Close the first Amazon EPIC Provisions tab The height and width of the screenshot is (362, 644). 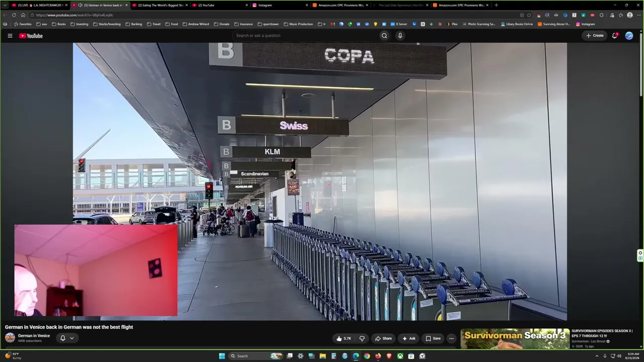coord(367,5)
